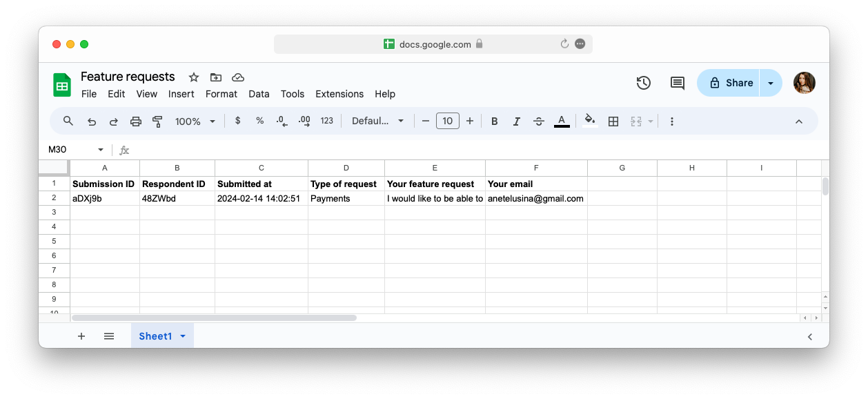Screen dimensions: 868x399
Task: Toggle italic formatting
Action: (517, 121)
